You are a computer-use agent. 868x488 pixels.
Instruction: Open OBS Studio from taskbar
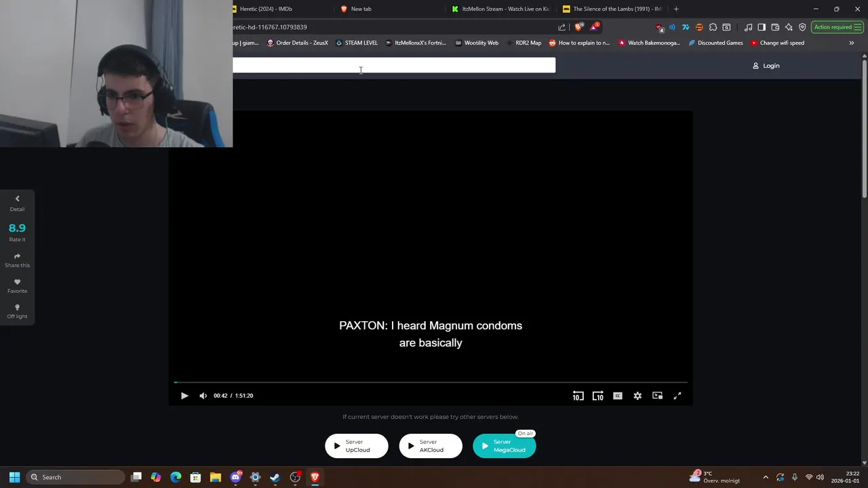295,477
